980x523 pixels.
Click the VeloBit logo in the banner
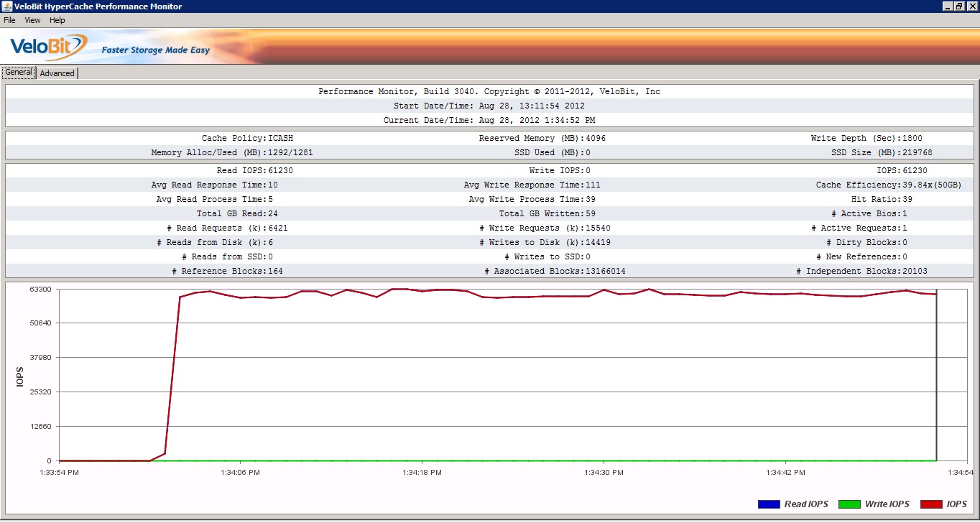pos(48,47)
